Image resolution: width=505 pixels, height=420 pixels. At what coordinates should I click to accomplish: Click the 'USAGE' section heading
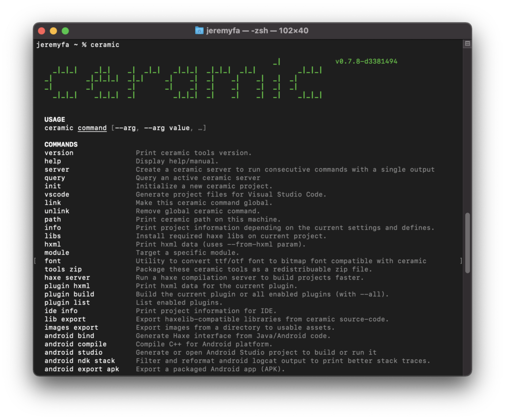55,119
